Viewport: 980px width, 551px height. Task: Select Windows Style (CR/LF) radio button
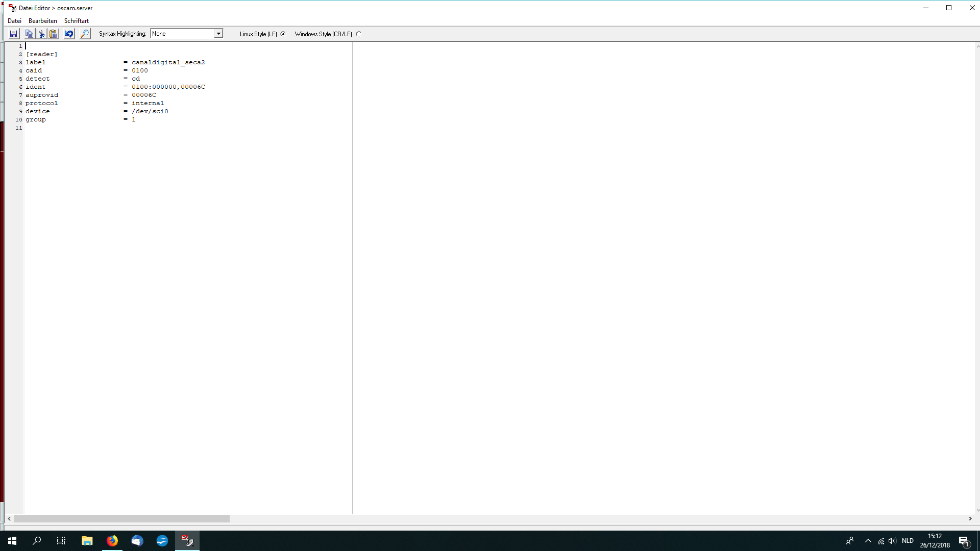[x=358, y=34]
